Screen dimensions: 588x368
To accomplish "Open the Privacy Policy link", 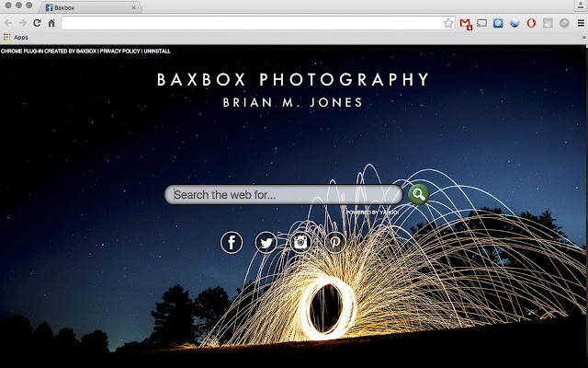I will coord(119,52).
